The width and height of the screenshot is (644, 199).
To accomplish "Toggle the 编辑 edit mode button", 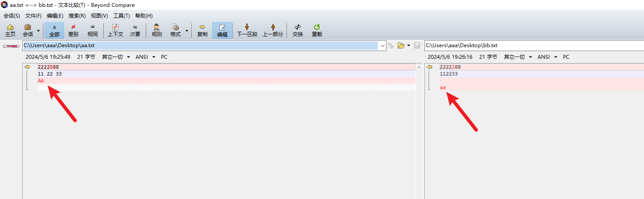I will click(x=222, y=30).
